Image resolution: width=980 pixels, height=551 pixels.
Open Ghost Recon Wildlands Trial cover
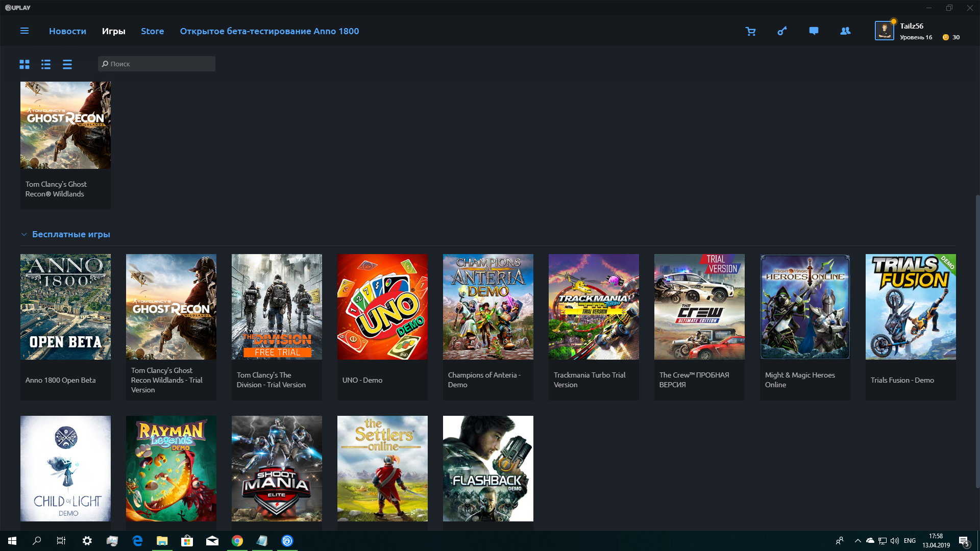pos(171,307)
